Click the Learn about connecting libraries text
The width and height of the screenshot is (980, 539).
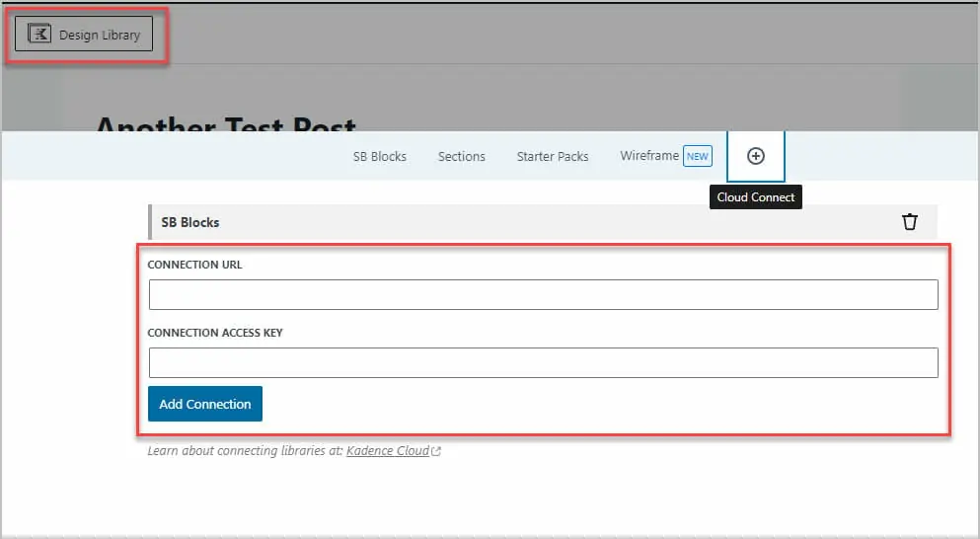(245, 450)
